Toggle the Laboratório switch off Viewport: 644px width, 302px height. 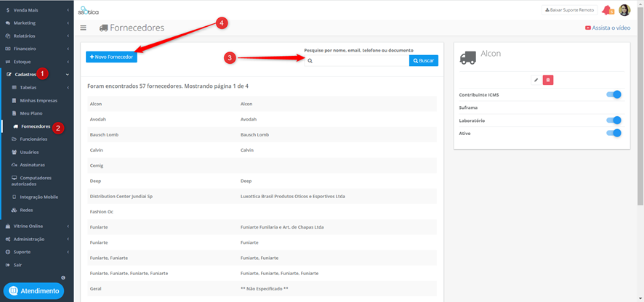613,121
